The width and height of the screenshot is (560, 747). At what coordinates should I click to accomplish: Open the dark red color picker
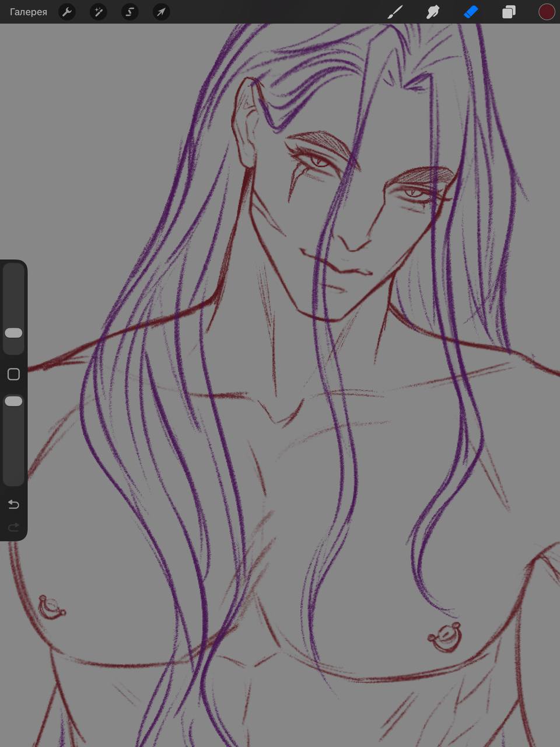coord(547,12)
